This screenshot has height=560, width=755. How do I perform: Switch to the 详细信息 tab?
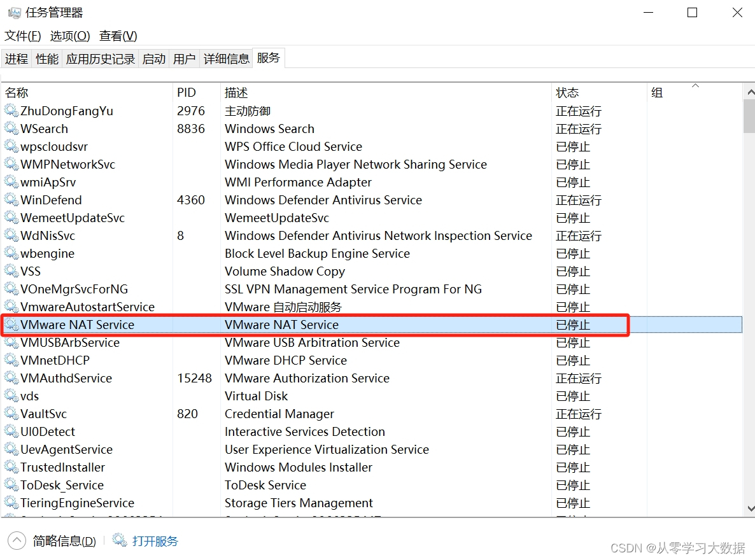(x=226, y=59)
